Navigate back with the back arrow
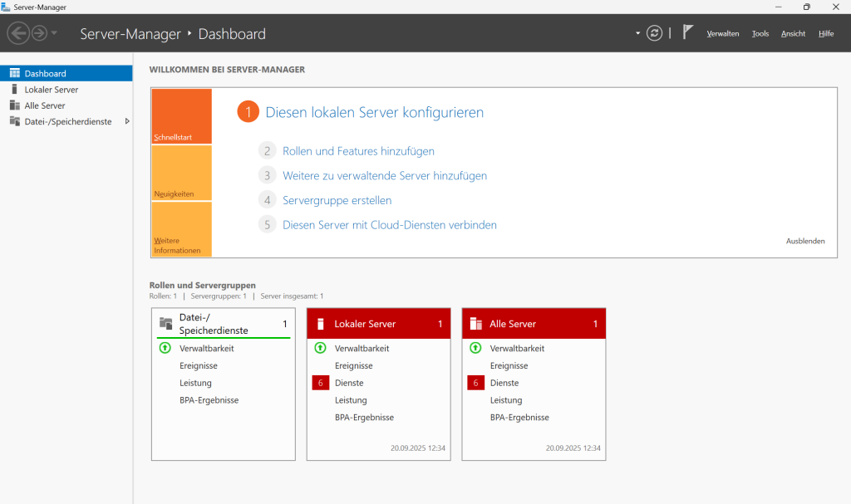The height and width of the screenshot is (504, 851). (x=18, y=33)
